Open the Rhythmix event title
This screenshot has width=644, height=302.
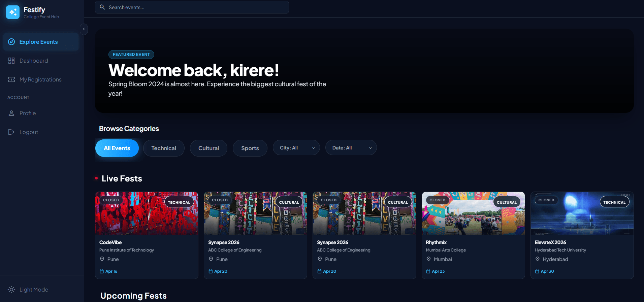(436, 242)
